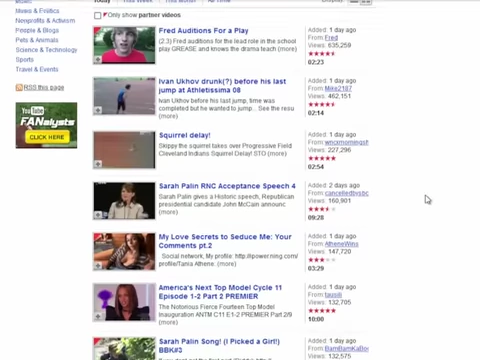
Task: Click the Squirrel delay field thumbnail
Action: [124, 150]
